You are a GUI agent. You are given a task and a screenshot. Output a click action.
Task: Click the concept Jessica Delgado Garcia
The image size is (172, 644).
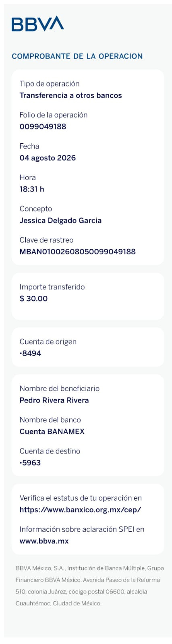60,221
